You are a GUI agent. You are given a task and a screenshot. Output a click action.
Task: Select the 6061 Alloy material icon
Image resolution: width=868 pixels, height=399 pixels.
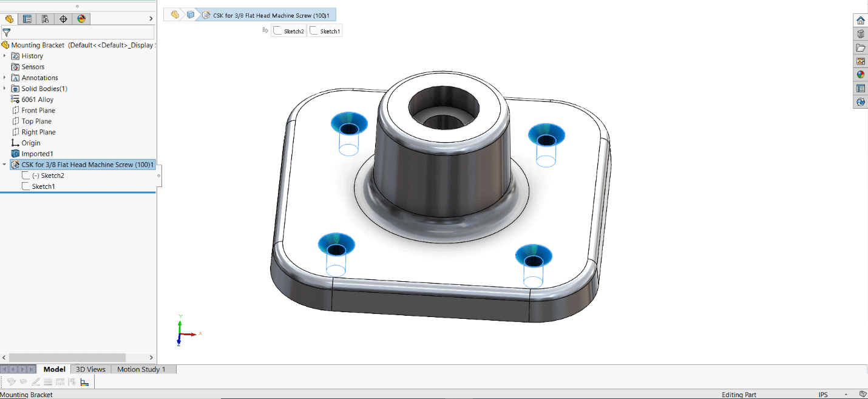tap(16, 100)
